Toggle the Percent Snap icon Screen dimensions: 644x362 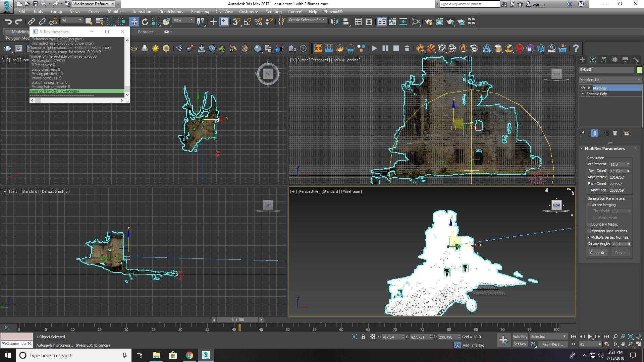pos(258,22)
